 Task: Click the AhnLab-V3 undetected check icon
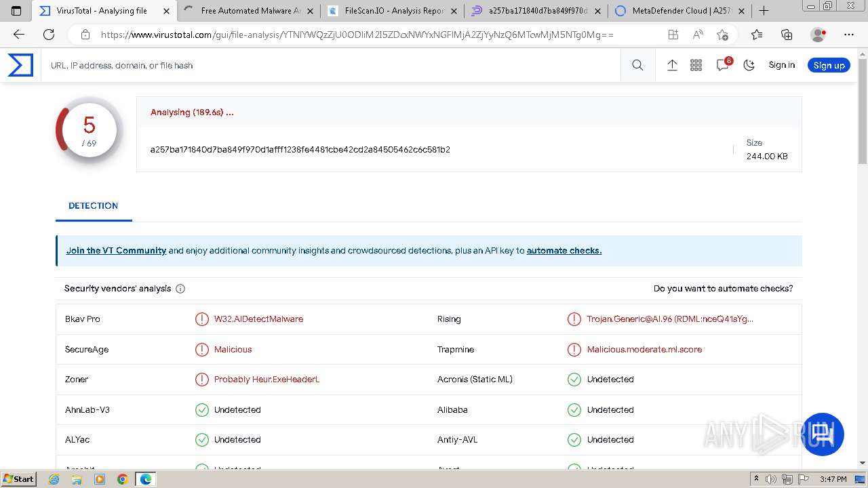coord(202,410)
